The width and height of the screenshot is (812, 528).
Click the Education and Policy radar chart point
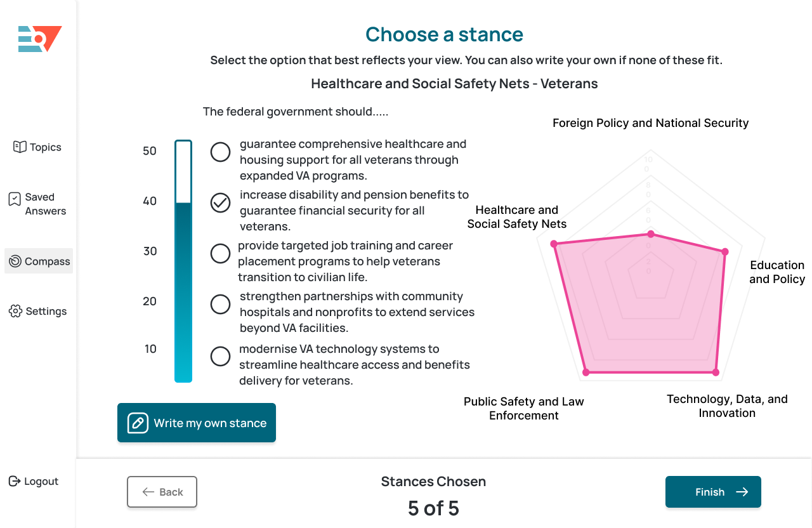click(x=725, y=252)
